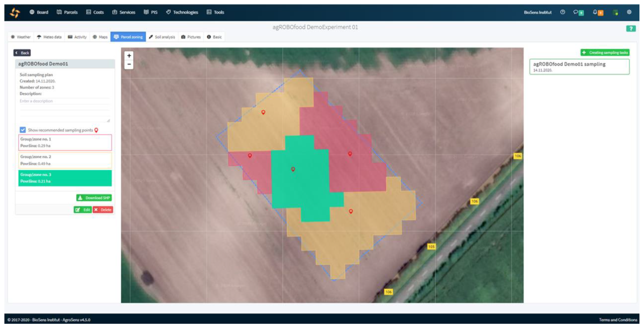Open the Parcels menu

pos(67,12)
